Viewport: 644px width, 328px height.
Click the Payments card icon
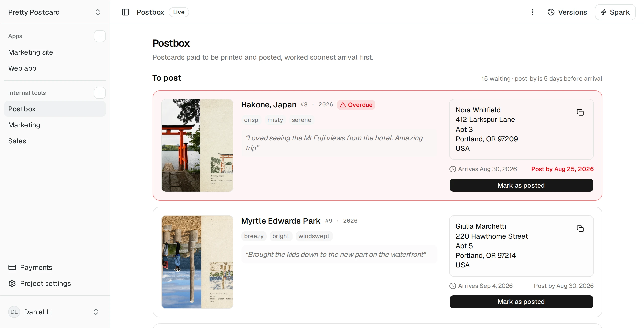[x=12, y=267]
